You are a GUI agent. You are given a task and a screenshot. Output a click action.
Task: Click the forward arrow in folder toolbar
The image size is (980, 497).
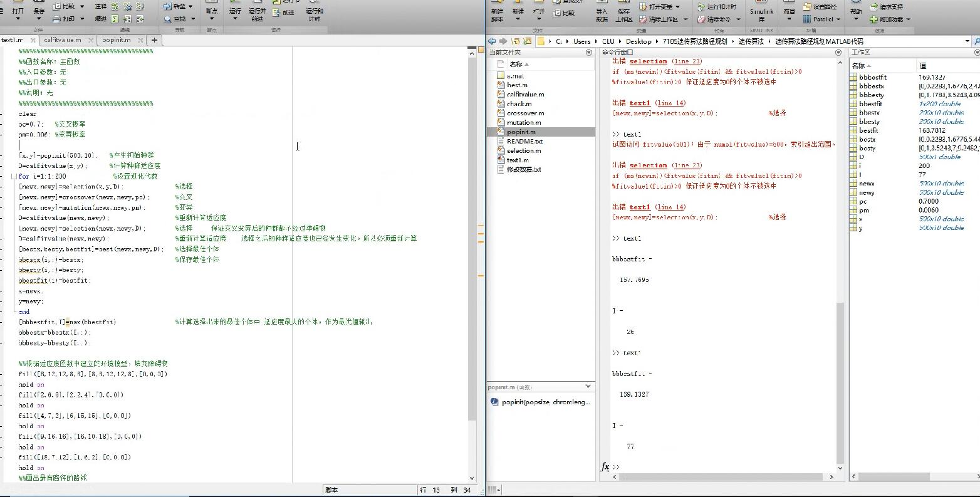click(x=503, y=41)
